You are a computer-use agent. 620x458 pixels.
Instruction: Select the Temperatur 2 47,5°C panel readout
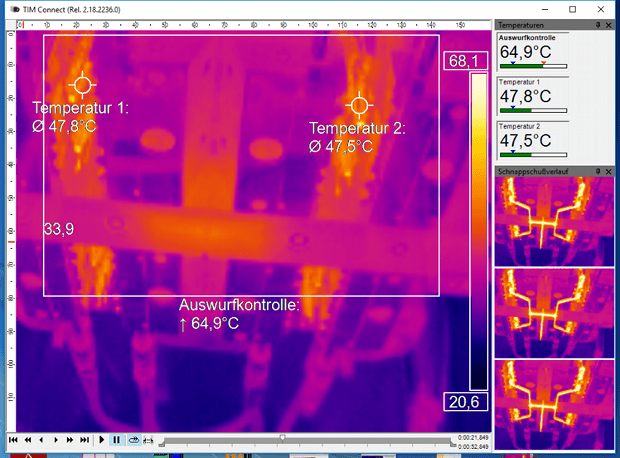pos(533,140)
